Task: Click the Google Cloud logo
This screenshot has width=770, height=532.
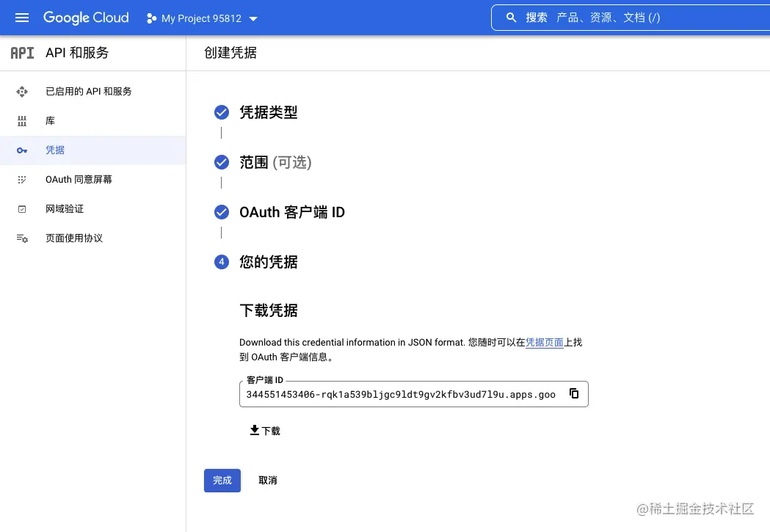Action: (86, 18)
